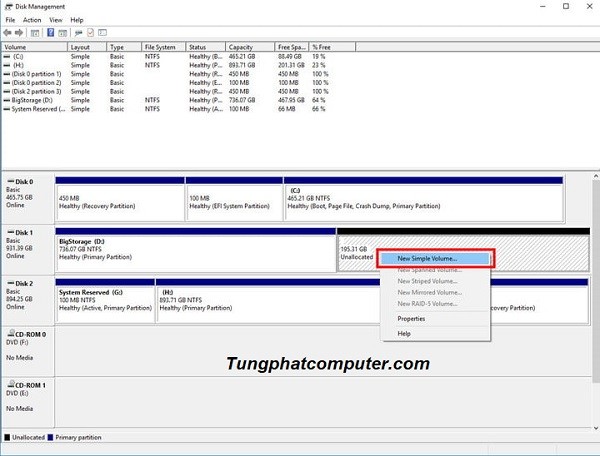Click disabled New Mirrored Volume... menu entry
This screenshot has width=600, height=456.
tap(435, 292)
